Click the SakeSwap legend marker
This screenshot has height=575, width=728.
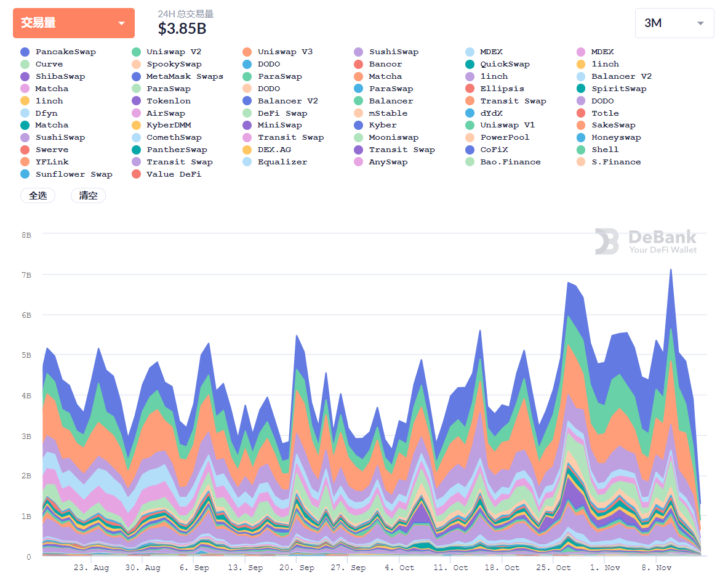click(581, 125)
